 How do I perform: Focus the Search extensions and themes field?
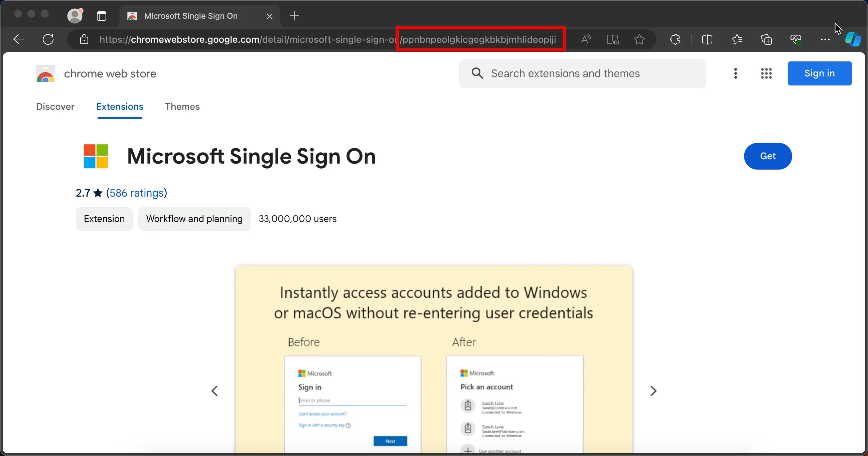582,73
